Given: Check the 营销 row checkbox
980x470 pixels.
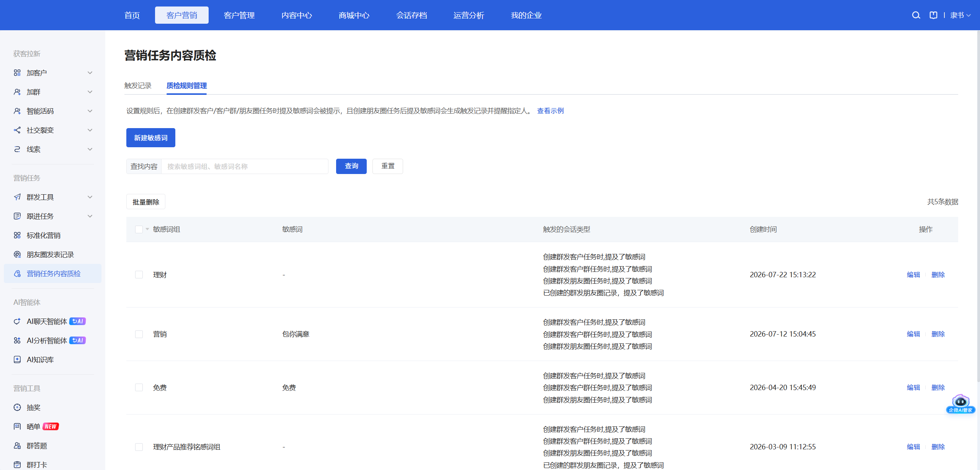Looking at the screenshot, I should pos(139,334).
